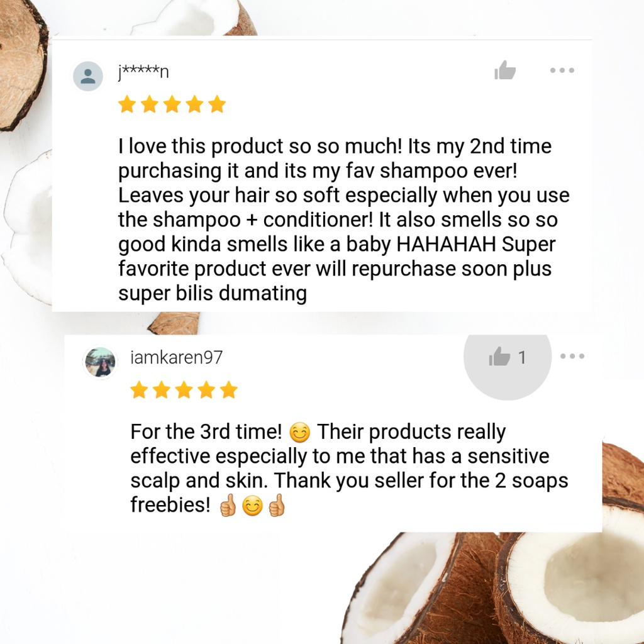Click the third star in j*****n's rating
This screenshot has height=644, width=644.
tap(172, 104)
